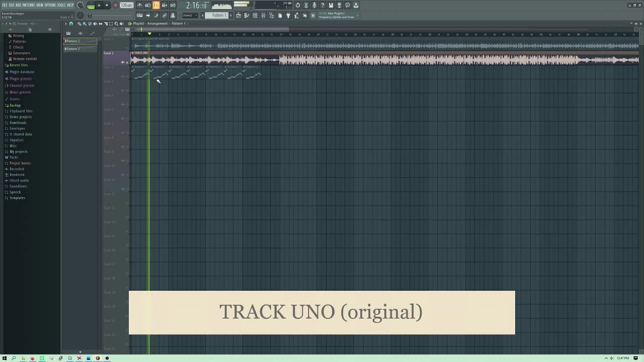Open the TOOLS menu
The image size is (644, 362).
point(61,5)
